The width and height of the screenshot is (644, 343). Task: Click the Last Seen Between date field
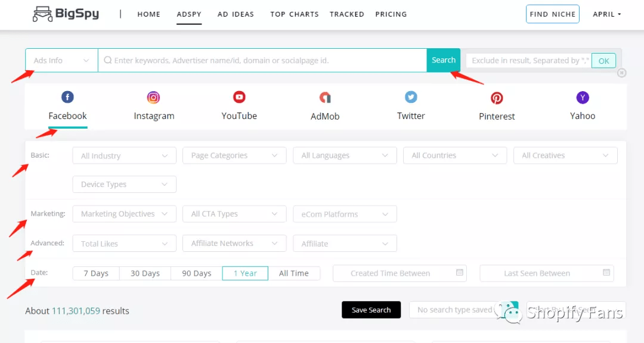pos(547,273)
